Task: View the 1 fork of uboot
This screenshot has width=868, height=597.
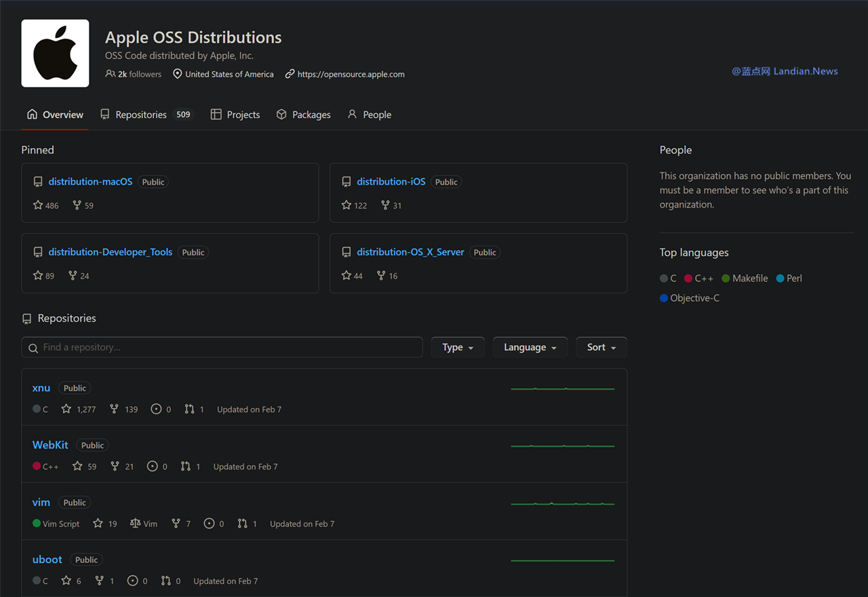Action: (x=104, y=581)
